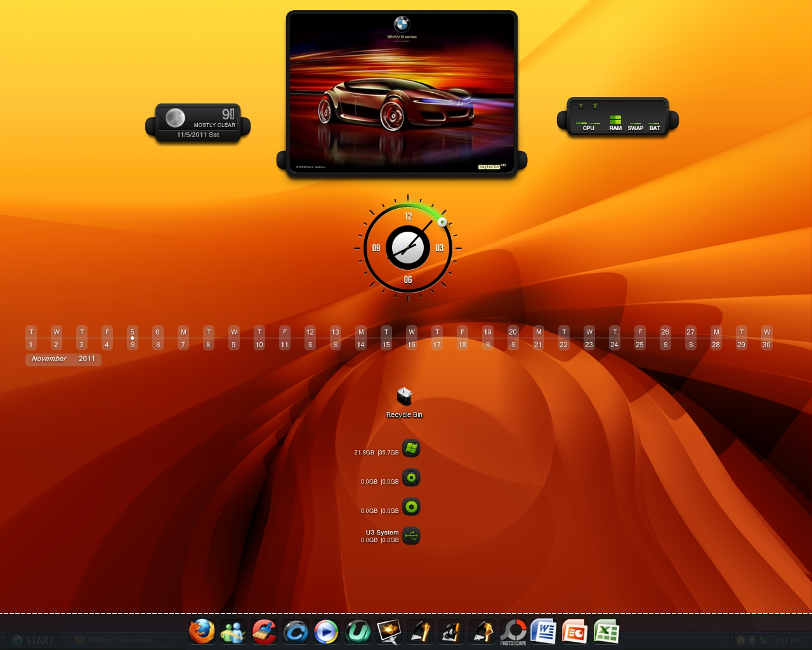
Task: Open the November month selector on the calendar
Action: (49, 359)
